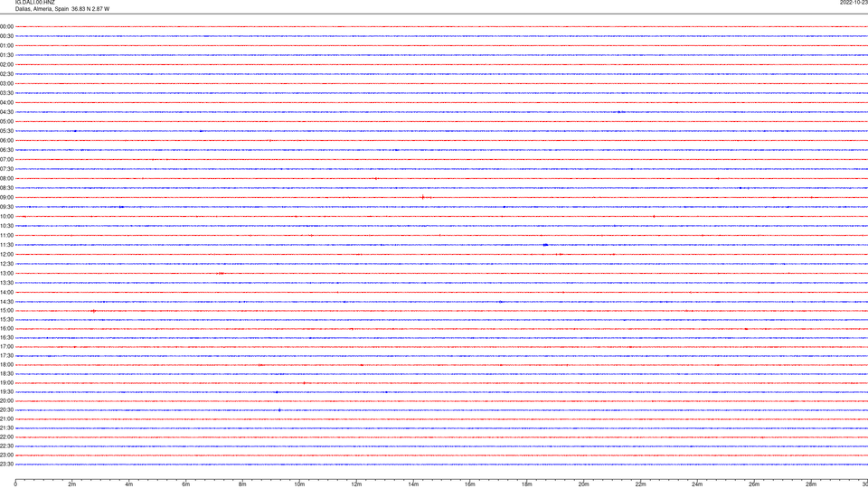Click the 10m label on bottom axis
This screenshot has width=868, height=488.
[299, 484]
